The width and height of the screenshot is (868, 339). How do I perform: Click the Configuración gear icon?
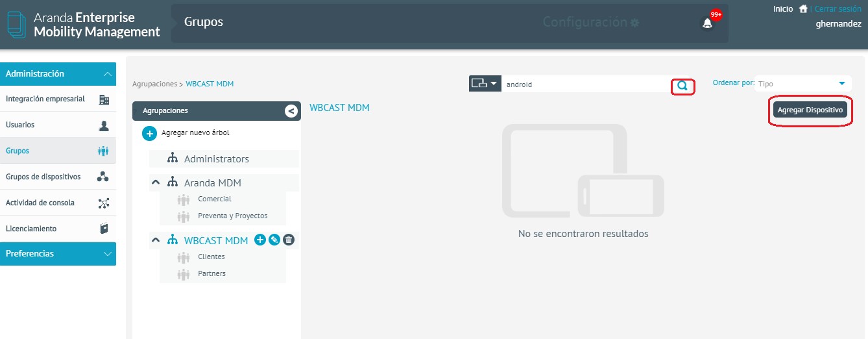[x=634, y=23]
